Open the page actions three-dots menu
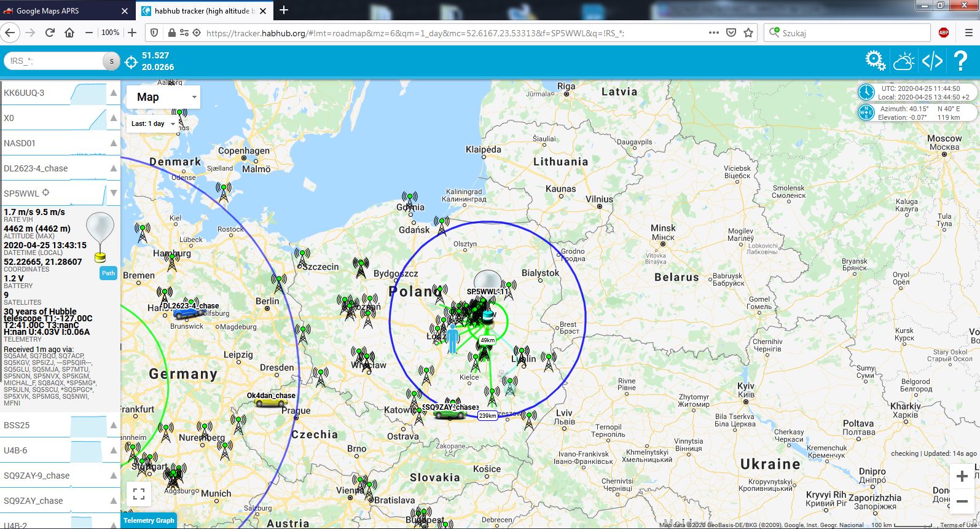The height and width of the screenshot is (529, 980). pyautogui.click(x=713, y=33)
